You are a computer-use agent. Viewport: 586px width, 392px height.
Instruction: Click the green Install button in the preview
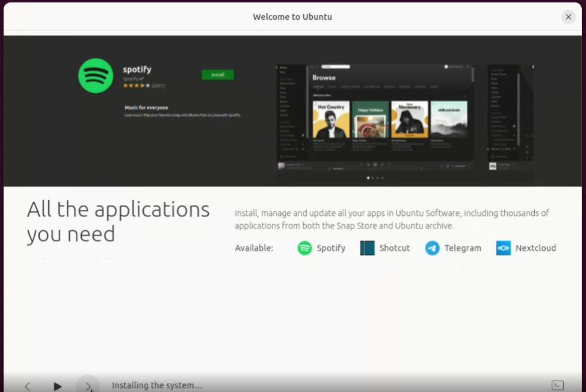coord(217,75)
